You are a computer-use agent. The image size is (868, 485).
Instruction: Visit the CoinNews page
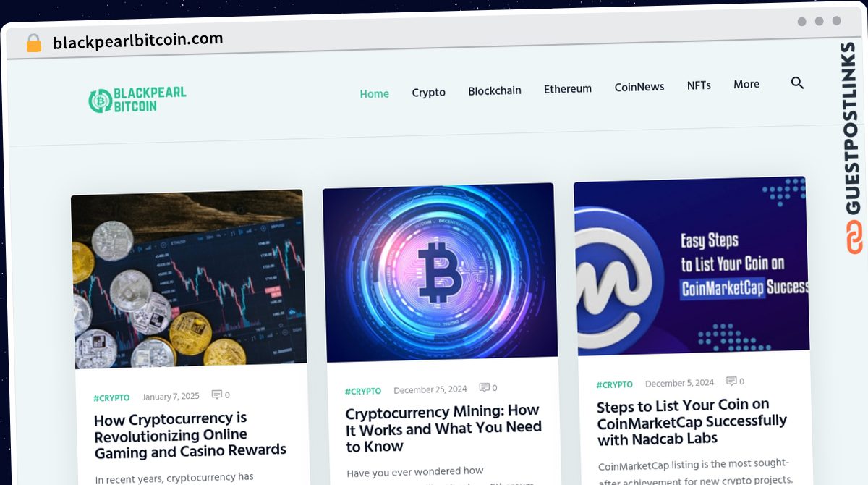pos(639,87)
